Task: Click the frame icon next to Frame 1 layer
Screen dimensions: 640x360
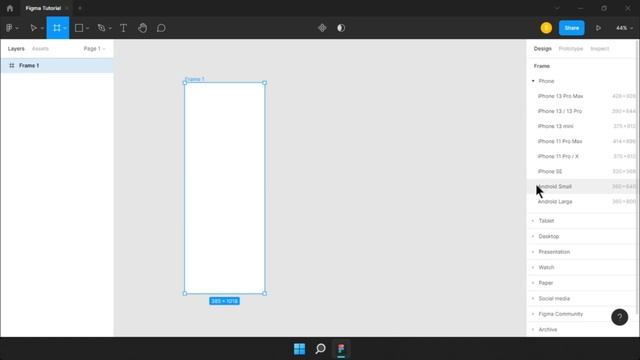Action: tap(12, 65)
